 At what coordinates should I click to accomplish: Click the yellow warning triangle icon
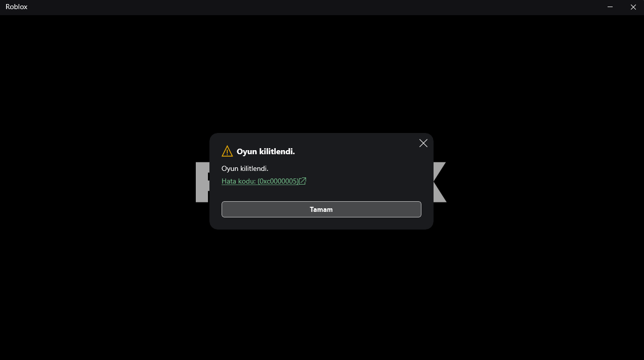227,151
